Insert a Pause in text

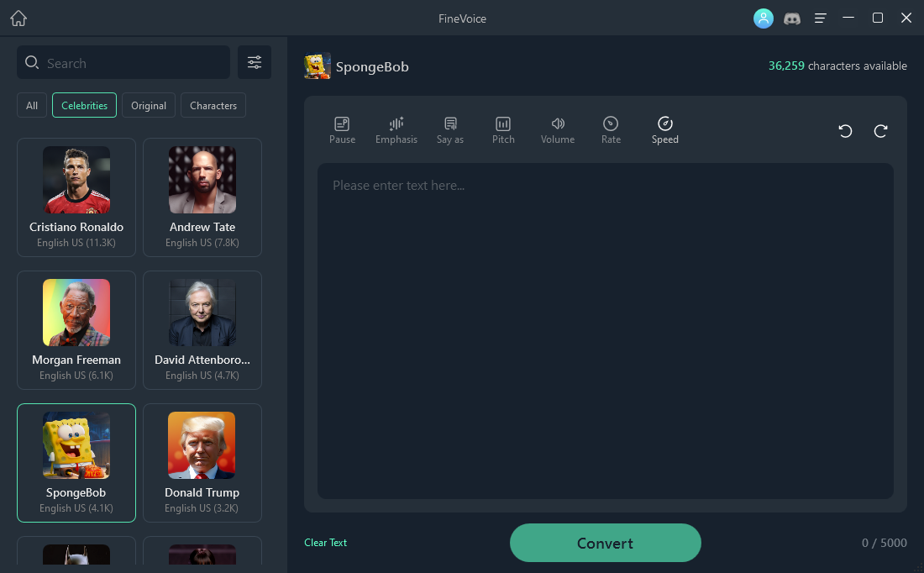[343, 130]
